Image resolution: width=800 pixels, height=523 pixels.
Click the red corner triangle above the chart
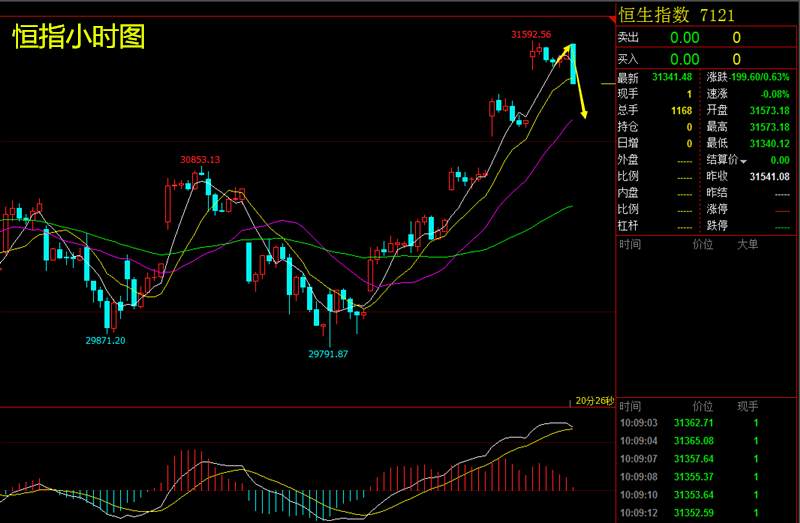(612, 19)
